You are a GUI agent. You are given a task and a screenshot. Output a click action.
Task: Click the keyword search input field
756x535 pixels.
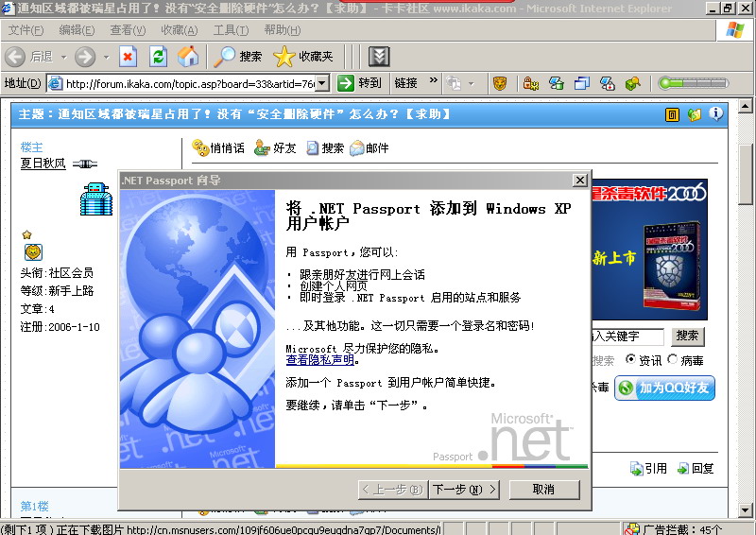pyautogui.click(x=627, y=336)
